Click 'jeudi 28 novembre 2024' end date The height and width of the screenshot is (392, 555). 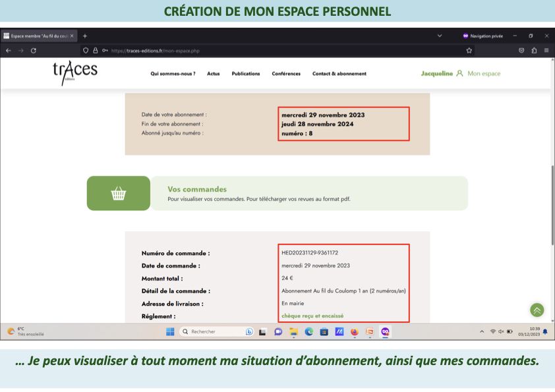[x=317, y=124]
